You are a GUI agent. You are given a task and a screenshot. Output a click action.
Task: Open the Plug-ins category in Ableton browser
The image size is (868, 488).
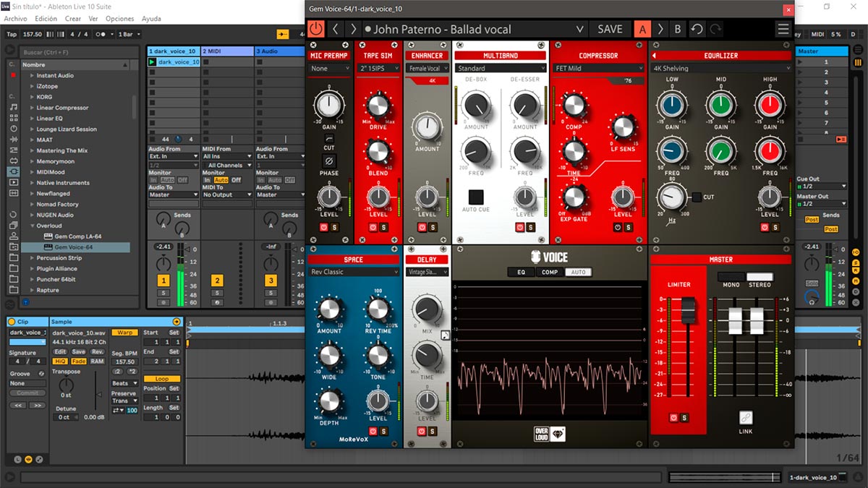14,171
